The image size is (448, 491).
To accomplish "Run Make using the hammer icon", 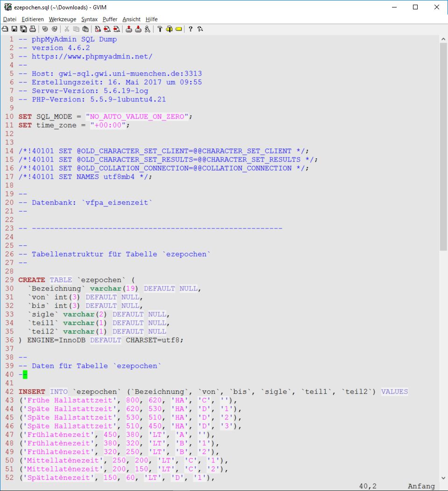I will (x=160, y=29).
